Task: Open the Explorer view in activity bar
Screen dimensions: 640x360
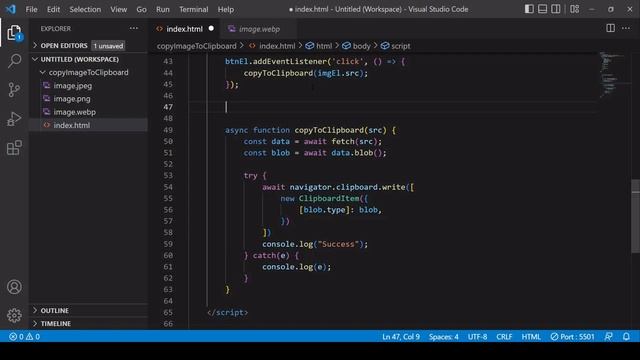Action: (14, 33)
